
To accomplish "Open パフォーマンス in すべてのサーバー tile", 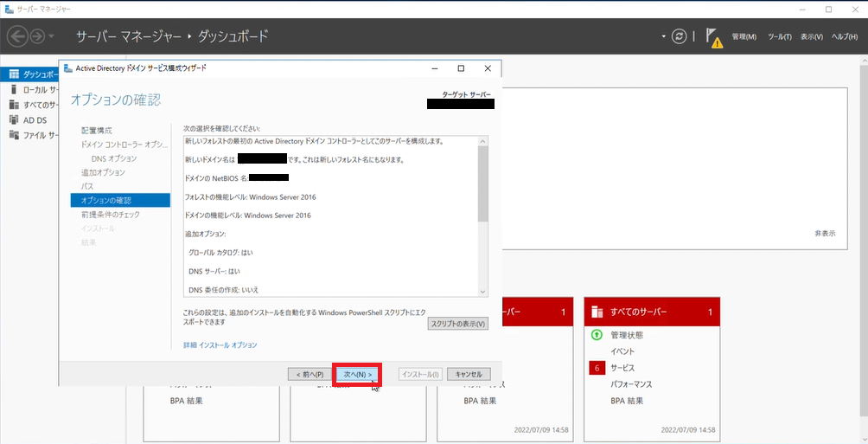I will coord(632,384).
